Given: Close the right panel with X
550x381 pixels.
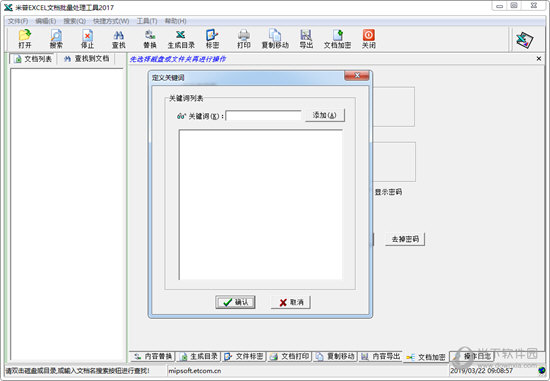Looking at the screenshot, I should 539,59.
